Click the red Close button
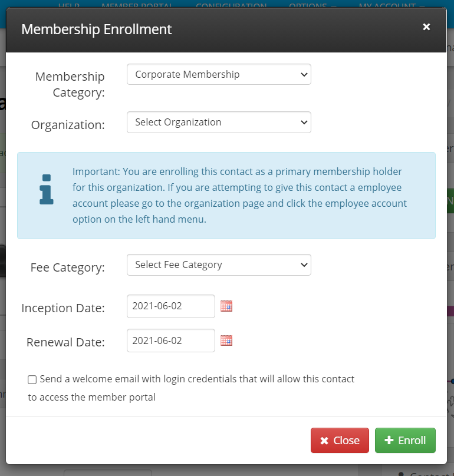This screenshot has width=454, height=476. tap(340, 440)
